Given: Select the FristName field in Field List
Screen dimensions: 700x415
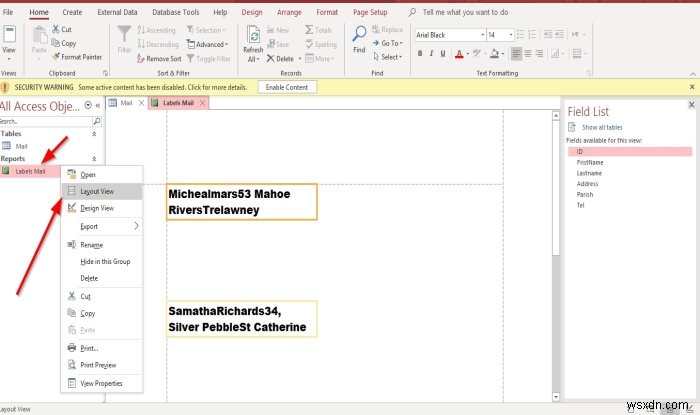Looking at the screenshot, I should click(590, 162).
